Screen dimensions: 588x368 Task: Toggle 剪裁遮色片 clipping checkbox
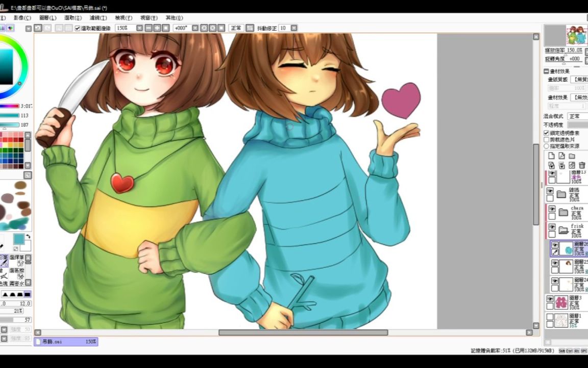546,140
